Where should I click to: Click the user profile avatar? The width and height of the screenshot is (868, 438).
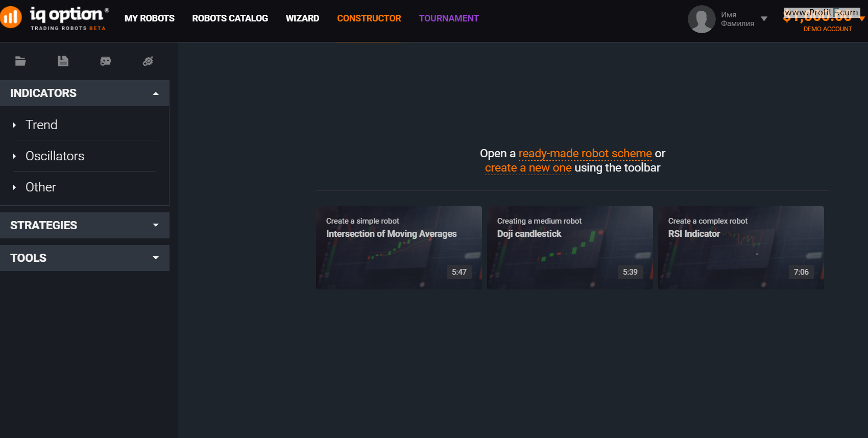click(702, 19)
